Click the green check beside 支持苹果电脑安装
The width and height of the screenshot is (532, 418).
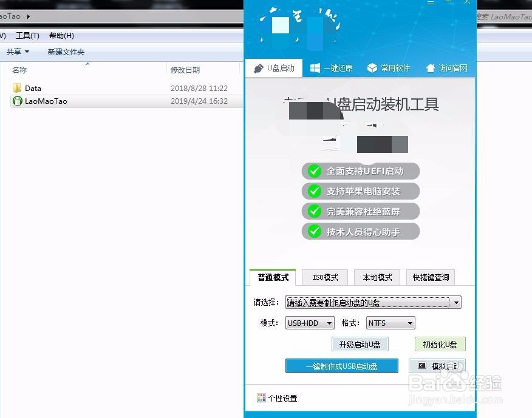click(314, 191)
